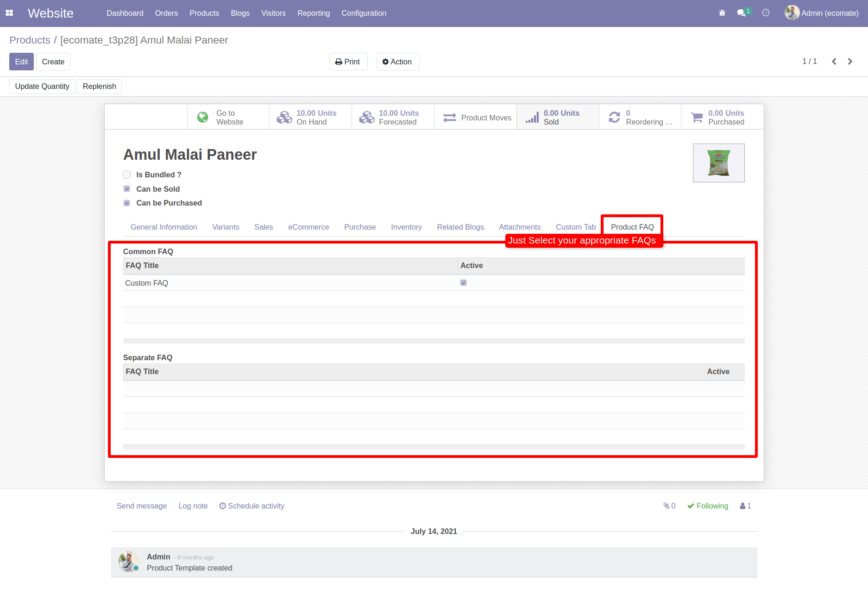Click Admin avatar in chatter message

pyautogui.click(x=128, y=562)
